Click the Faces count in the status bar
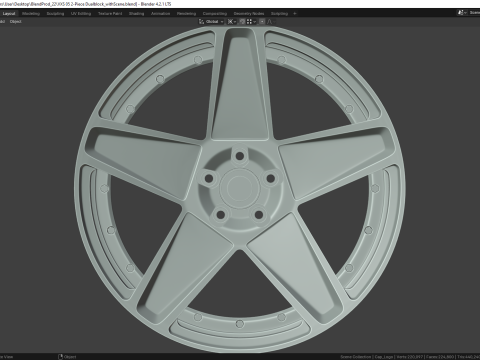 pos(440,357)
